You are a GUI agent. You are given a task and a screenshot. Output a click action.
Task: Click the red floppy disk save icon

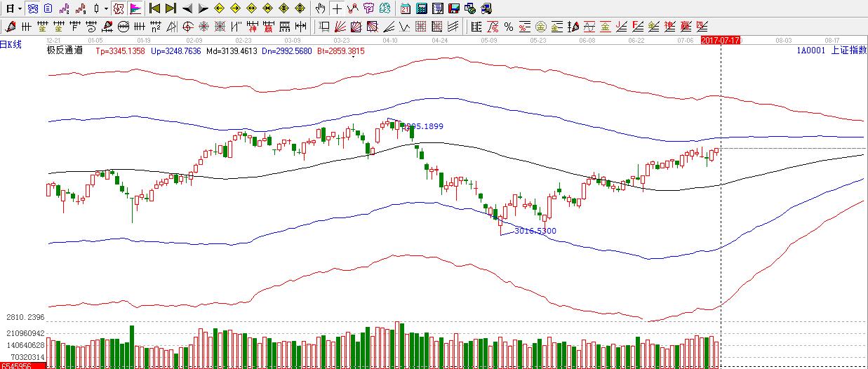[453, 9]
